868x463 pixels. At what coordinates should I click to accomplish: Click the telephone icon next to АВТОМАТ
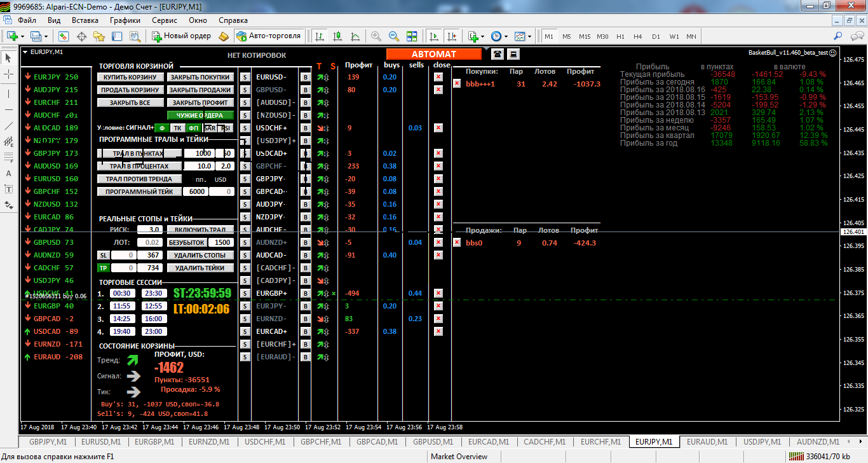pos(496,54)
